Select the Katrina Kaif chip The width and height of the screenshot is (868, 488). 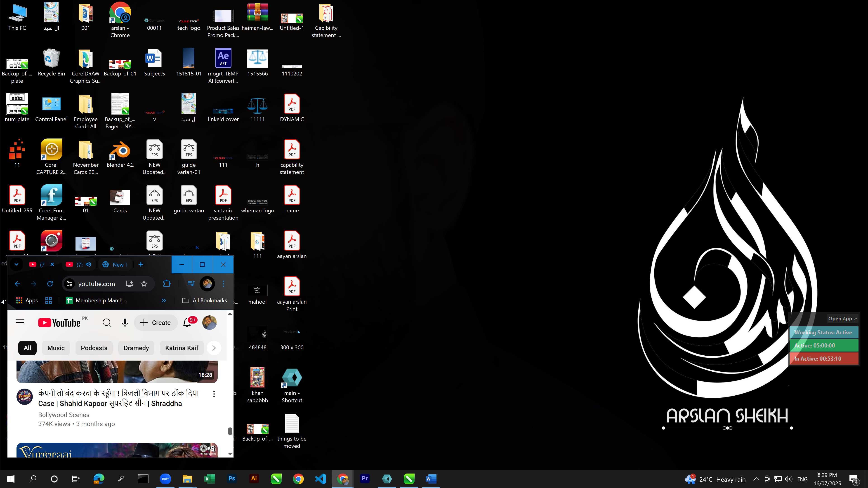(x=182, y=348)
